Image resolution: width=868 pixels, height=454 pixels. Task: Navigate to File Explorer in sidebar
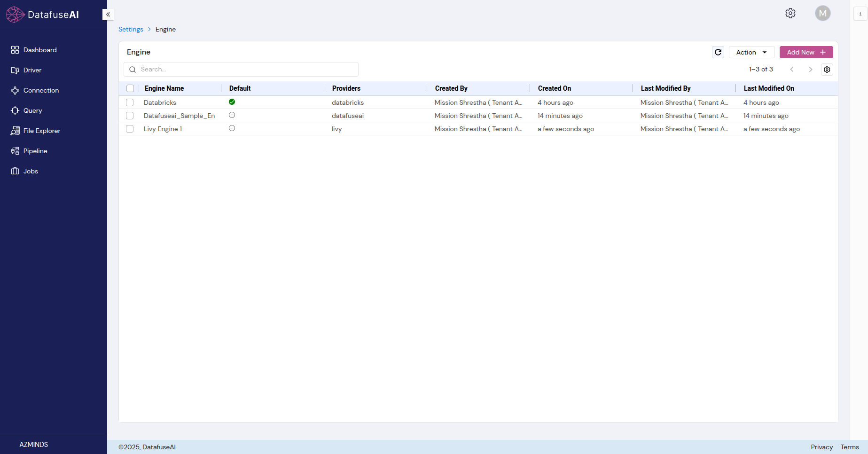(42, 131)
